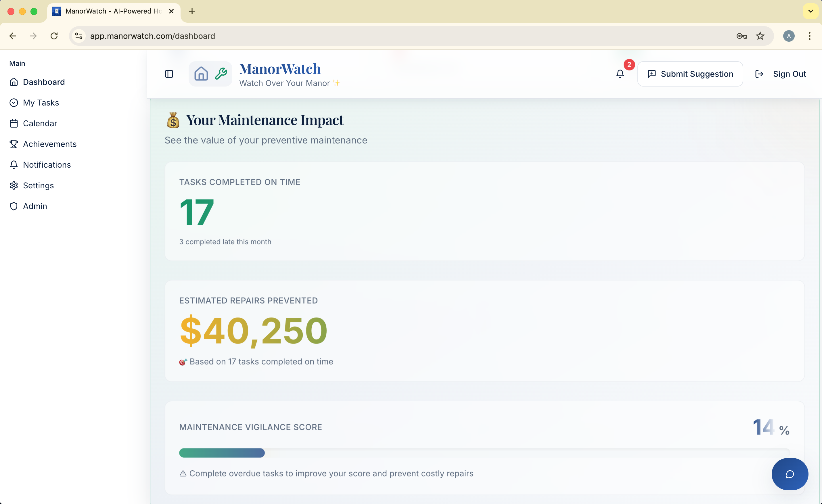Open a new browser tab

click(192, 11)
